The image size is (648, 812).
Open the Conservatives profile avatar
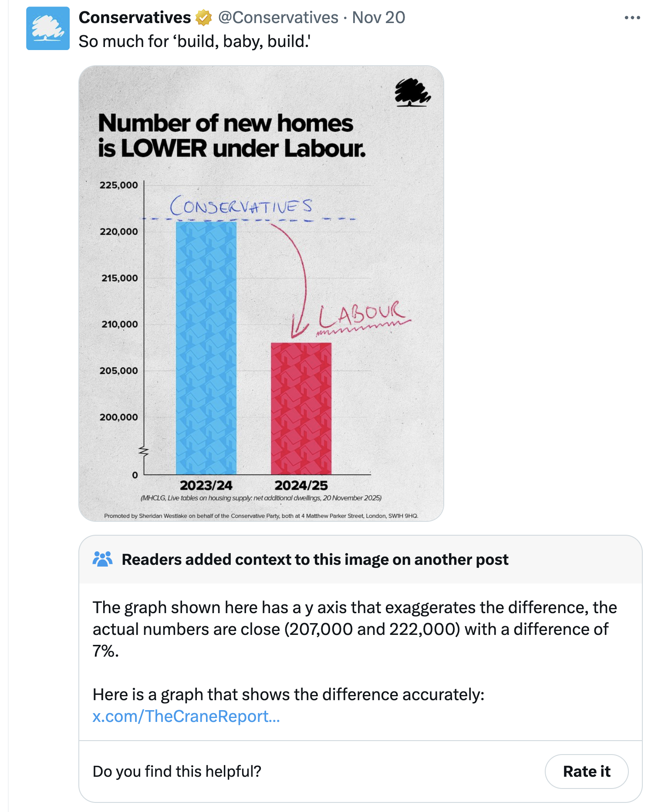click(48, 28)
